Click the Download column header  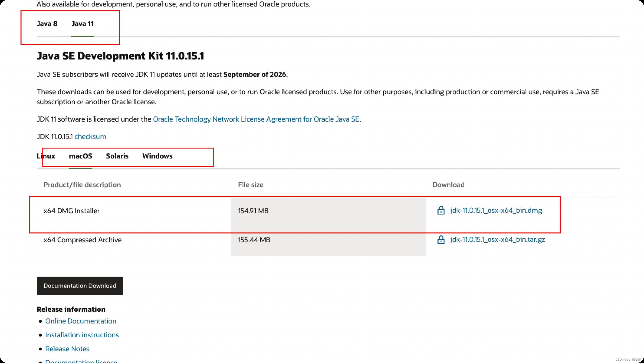coord(448,185)
